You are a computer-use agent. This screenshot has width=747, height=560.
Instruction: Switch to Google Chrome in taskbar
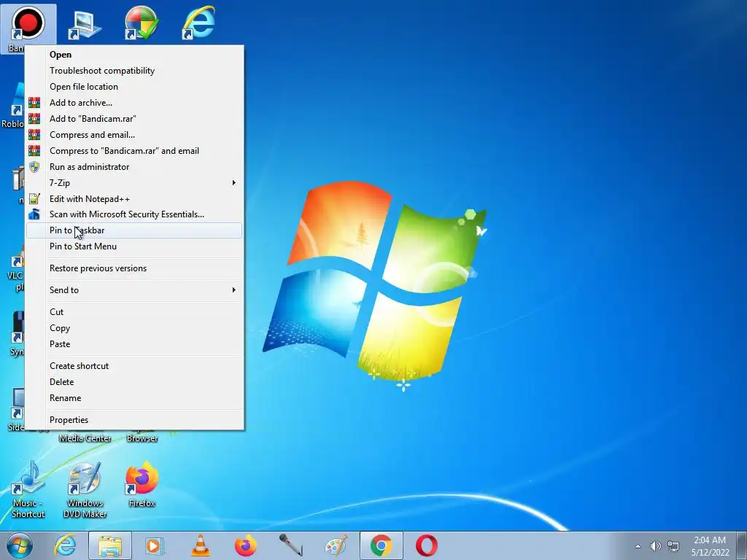pos(381,545)
